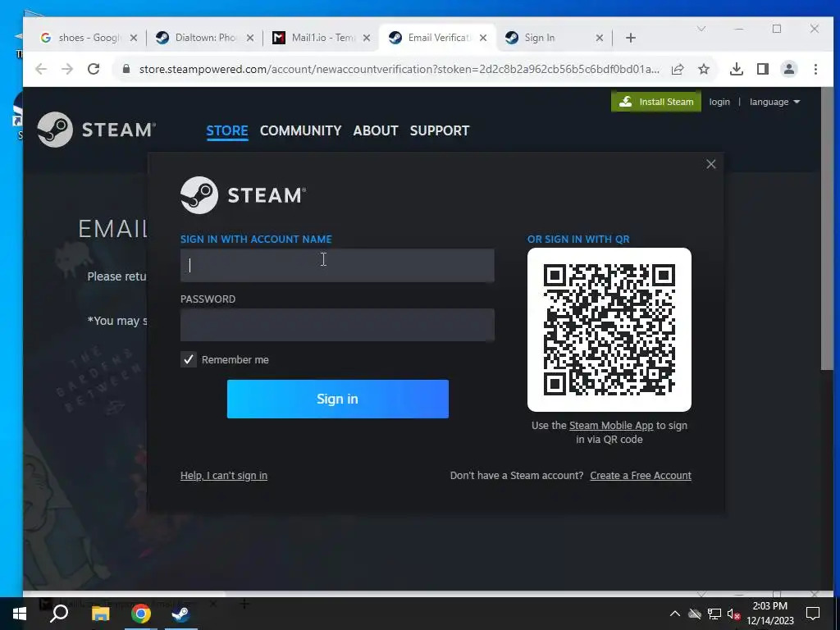Open a new tab with plus button
840x630 pixels.
click(631, 38)
